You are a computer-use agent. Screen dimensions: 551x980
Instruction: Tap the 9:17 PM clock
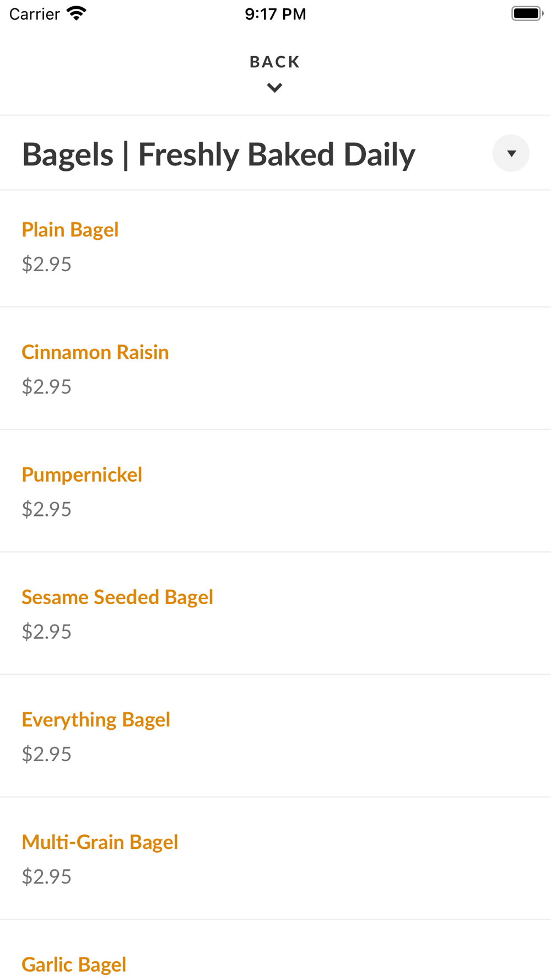pos(275,14)
